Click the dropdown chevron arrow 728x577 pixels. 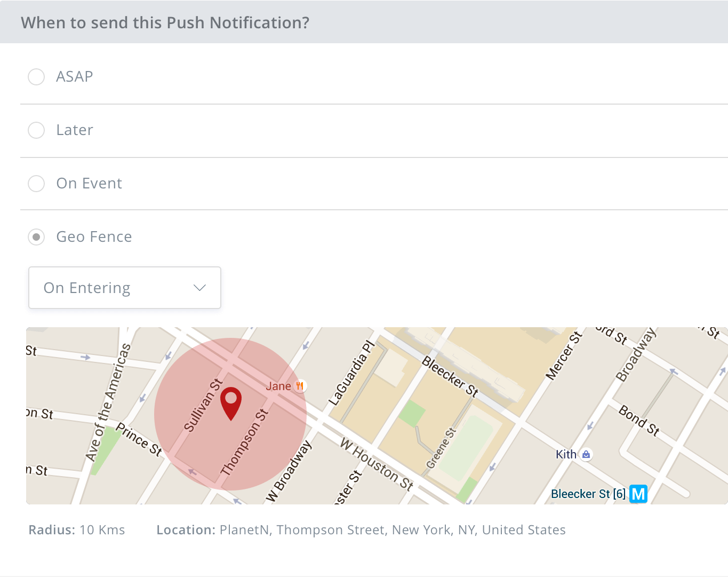click(199, 288)
